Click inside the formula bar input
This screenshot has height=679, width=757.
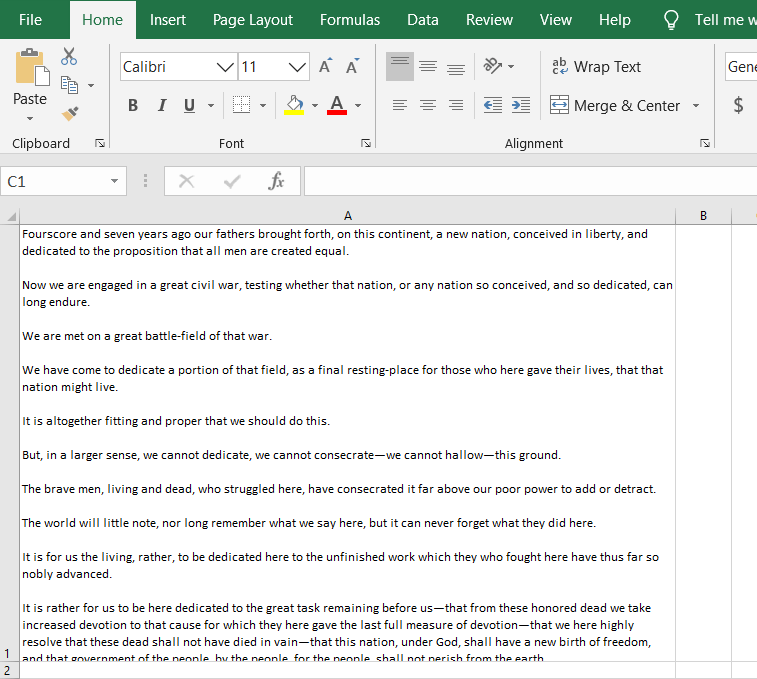click(530, 181)
